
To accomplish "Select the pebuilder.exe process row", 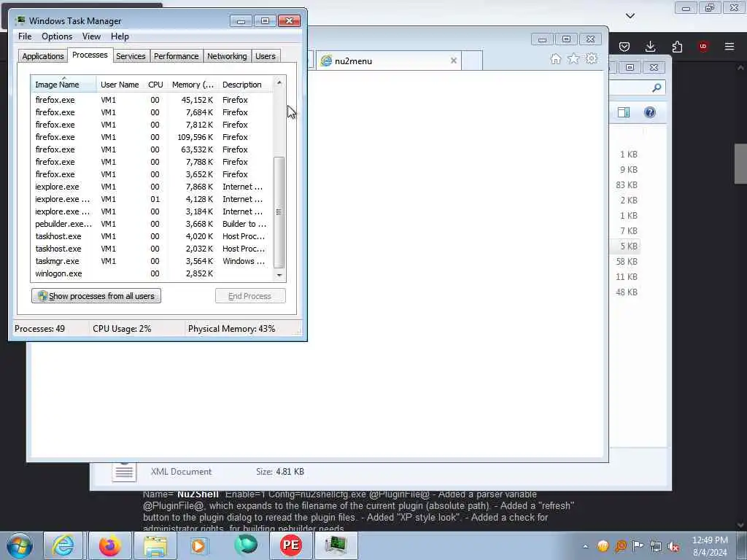I will click(x=152, y=224).
